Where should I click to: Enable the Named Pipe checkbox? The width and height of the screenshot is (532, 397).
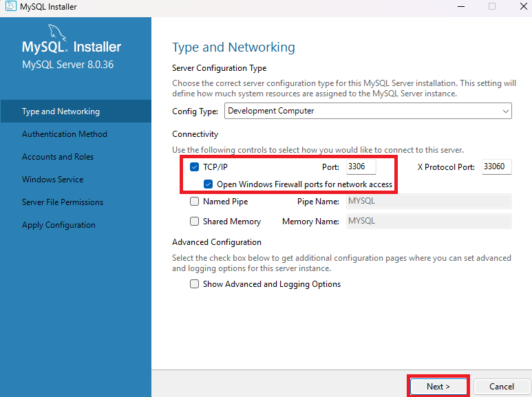[x=194, y=202]
